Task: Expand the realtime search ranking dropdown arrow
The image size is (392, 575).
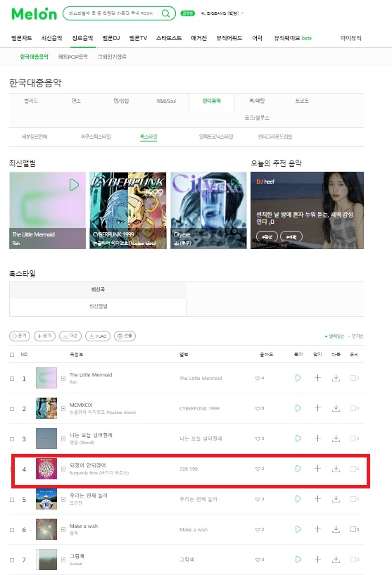Action: (x=242, y=13)
